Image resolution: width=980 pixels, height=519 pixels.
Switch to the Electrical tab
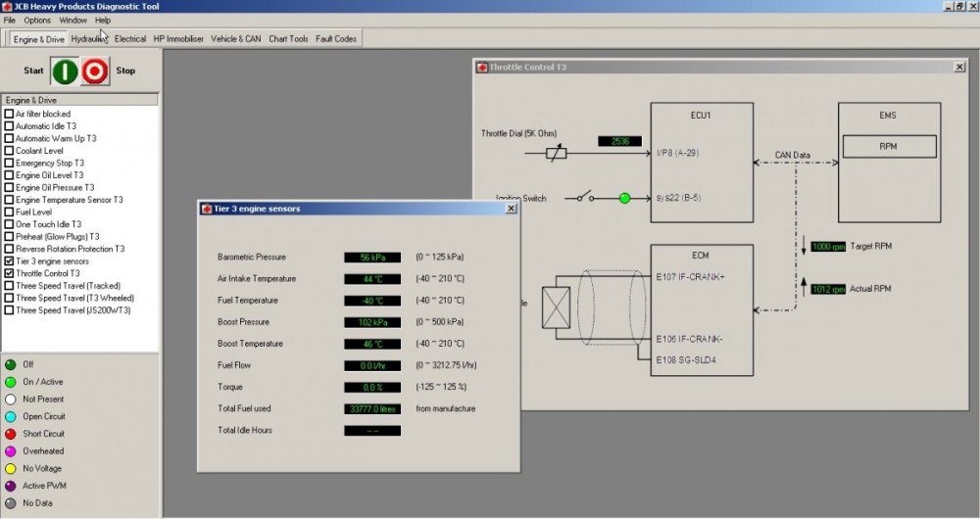point(129,39)
